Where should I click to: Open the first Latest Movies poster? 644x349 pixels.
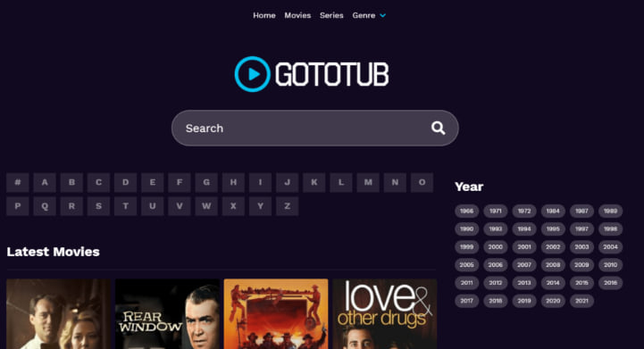[58, 314]
